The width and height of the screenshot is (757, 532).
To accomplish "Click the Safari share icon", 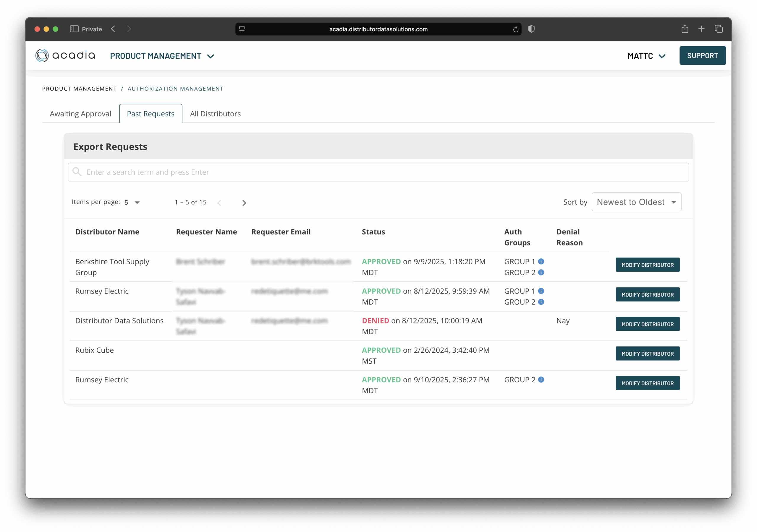I will point(685,29).
